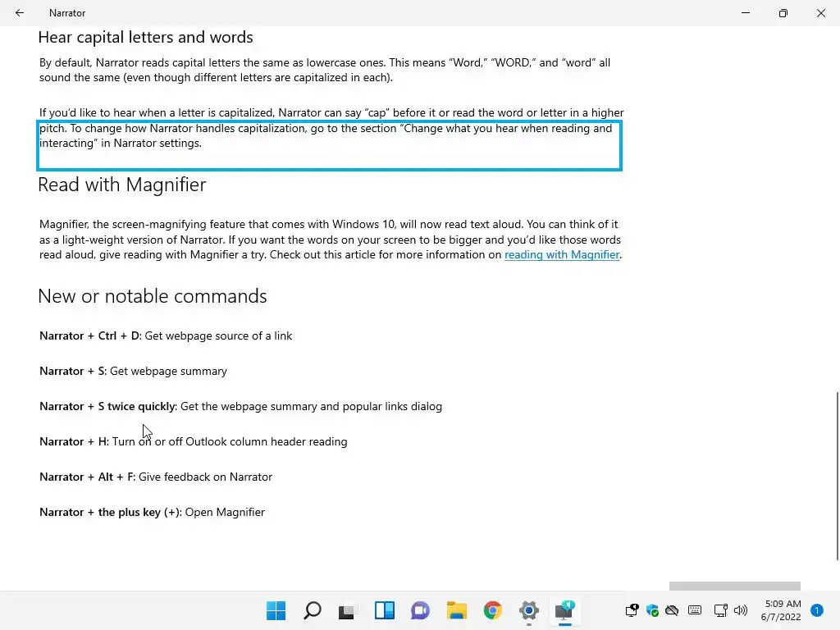Open Settings gear in taskbar
Screen dimensions: 840x630
point(529,610)
